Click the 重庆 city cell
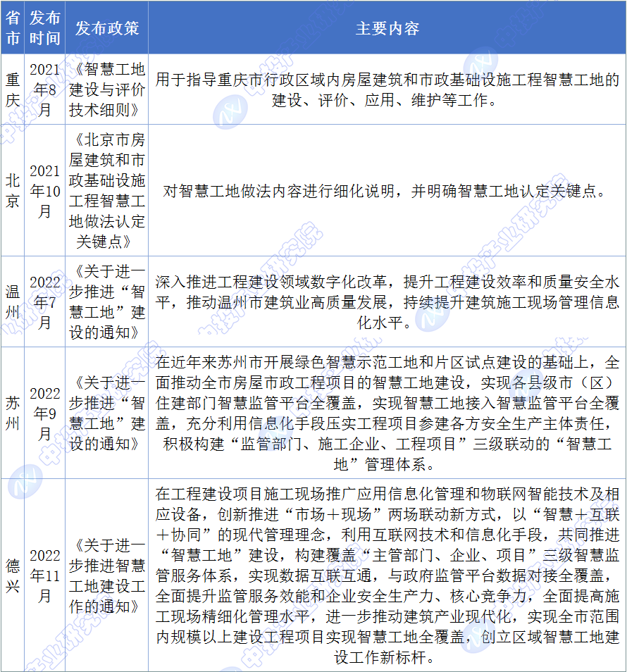Viewport: 627px width, 672px height. coord(13,90)
